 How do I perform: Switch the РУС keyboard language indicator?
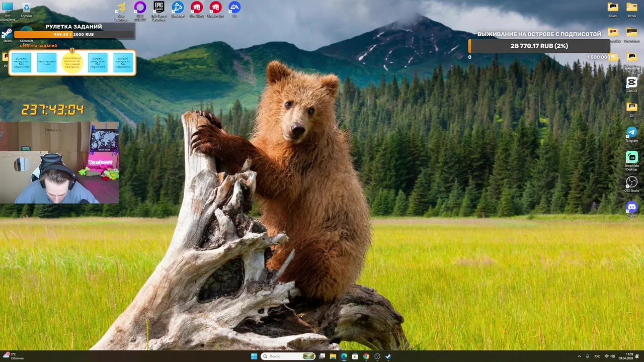coord(597,356)
